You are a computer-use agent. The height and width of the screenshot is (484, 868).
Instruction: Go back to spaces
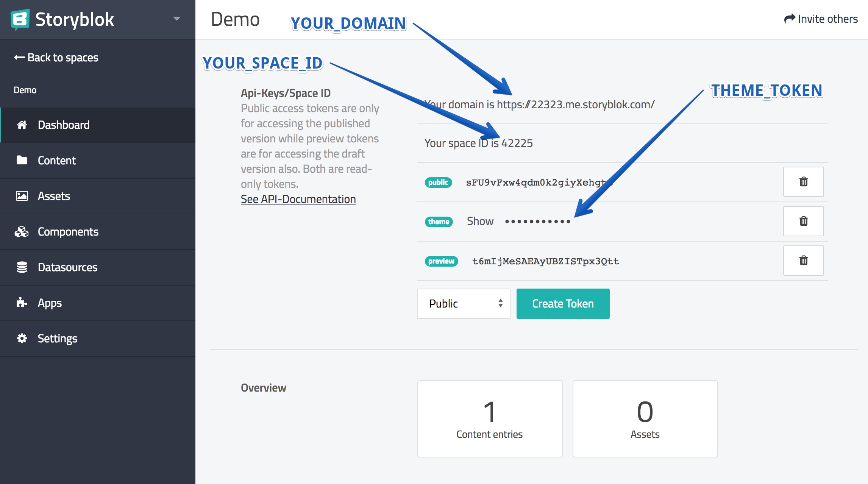coord(56,58)
